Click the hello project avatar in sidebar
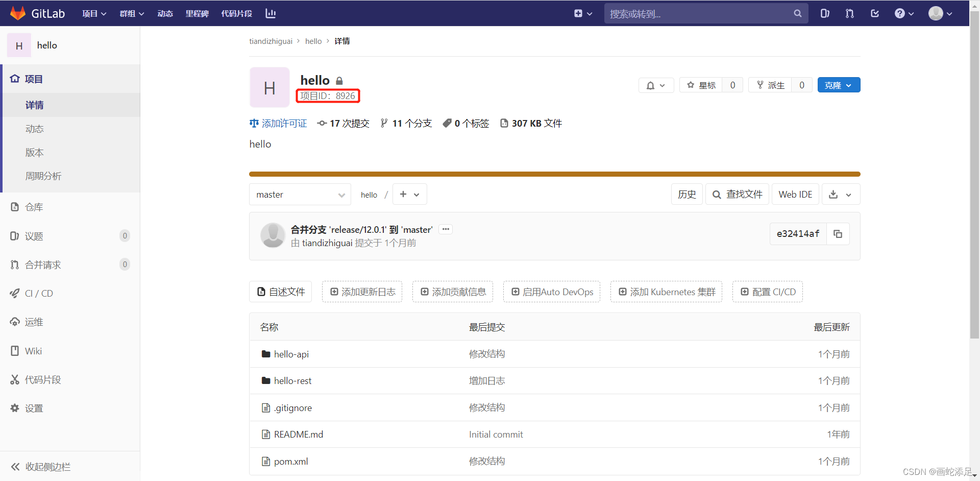Screen dimensions: 980x481 [19, 45]
